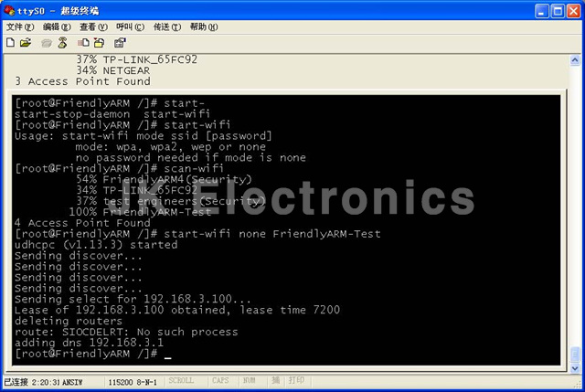Click the Open file folder toolbar icon

pyautogui.click(x=26, y=42)
